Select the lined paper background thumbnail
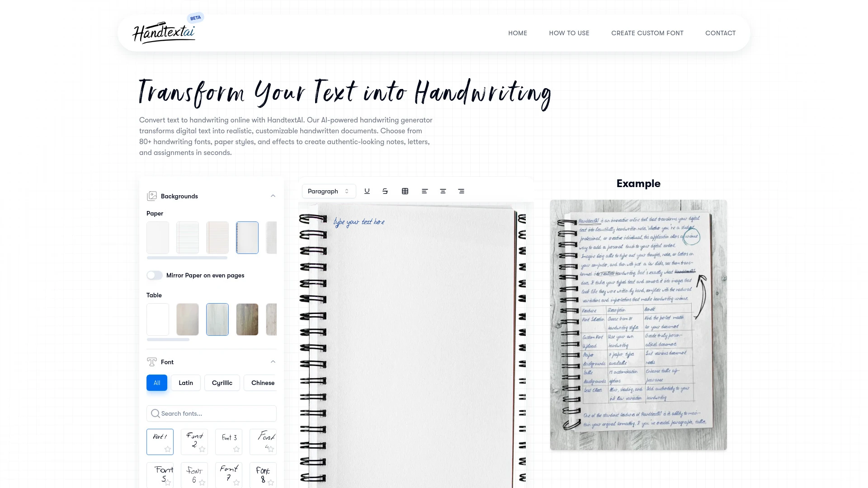Image resolution: width=868 pixels, height=488 pixels. coord(188,237)
